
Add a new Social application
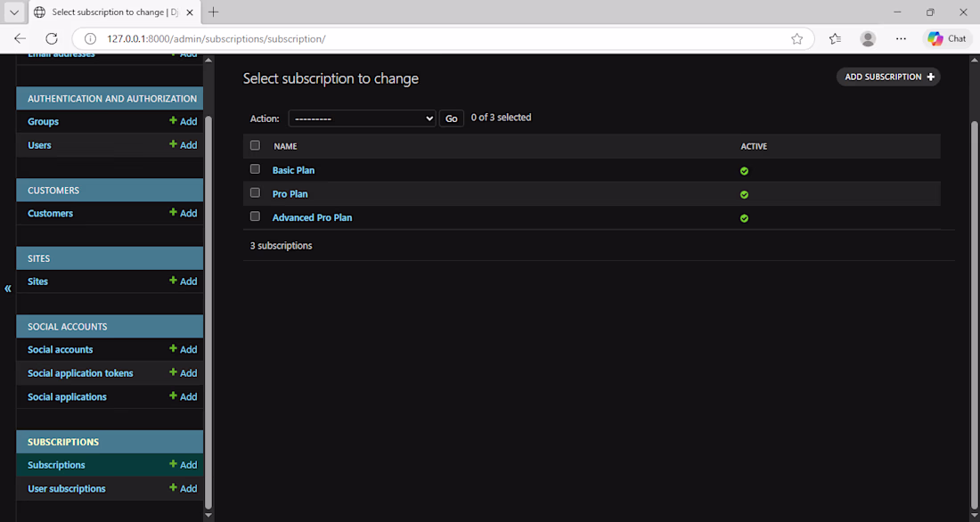point(184,397)
